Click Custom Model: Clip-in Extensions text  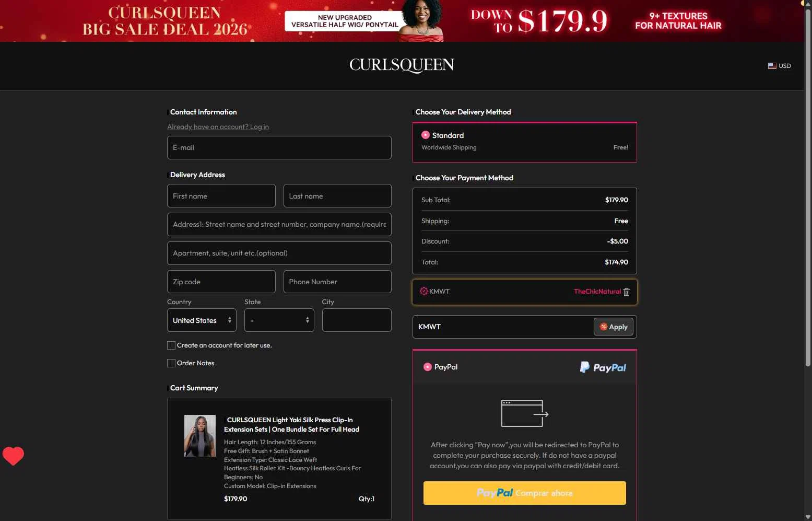(270, 486)
